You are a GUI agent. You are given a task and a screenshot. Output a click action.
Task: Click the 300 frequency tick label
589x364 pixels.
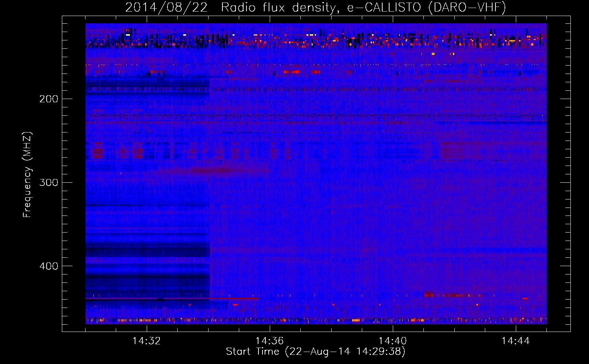[x=49, y=182]
